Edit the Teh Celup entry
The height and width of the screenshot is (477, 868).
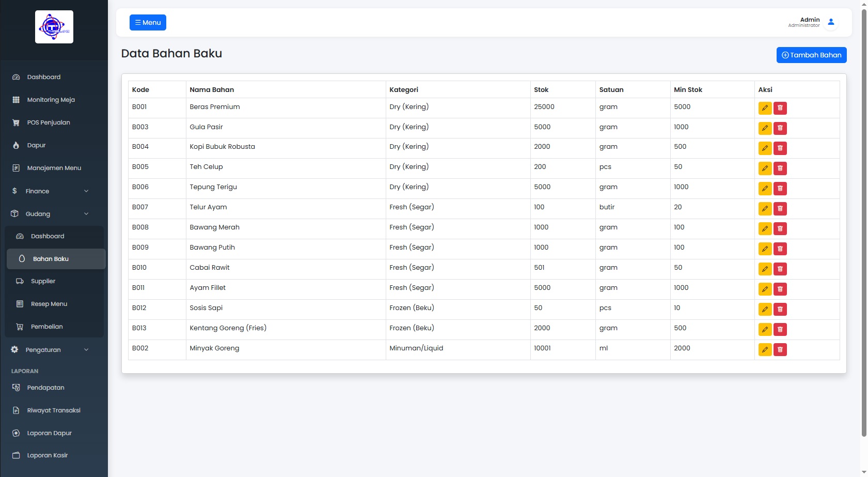point(765,168)
